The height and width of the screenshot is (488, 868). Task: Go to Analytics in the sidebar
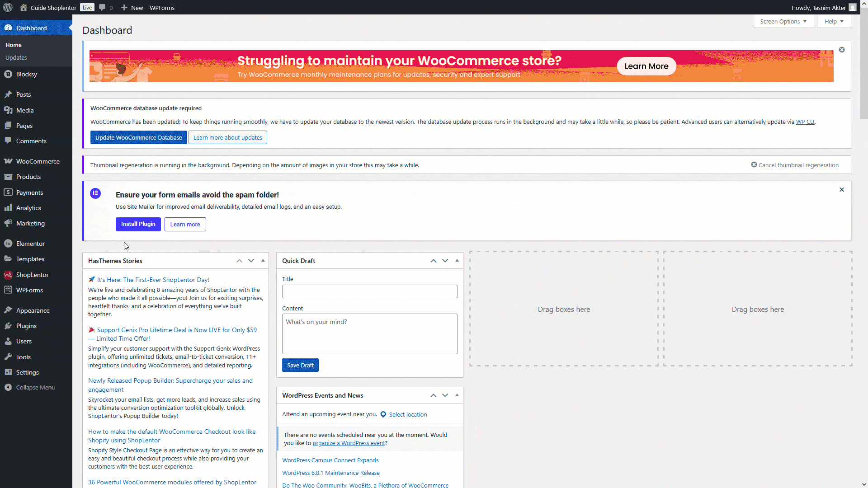coord(28,208)
